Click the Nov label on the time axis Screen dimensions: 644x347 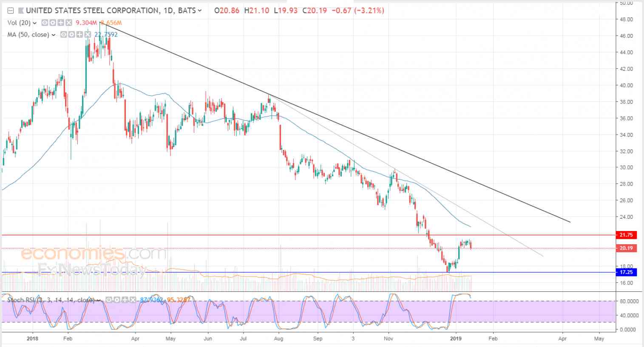click(389, 339)
